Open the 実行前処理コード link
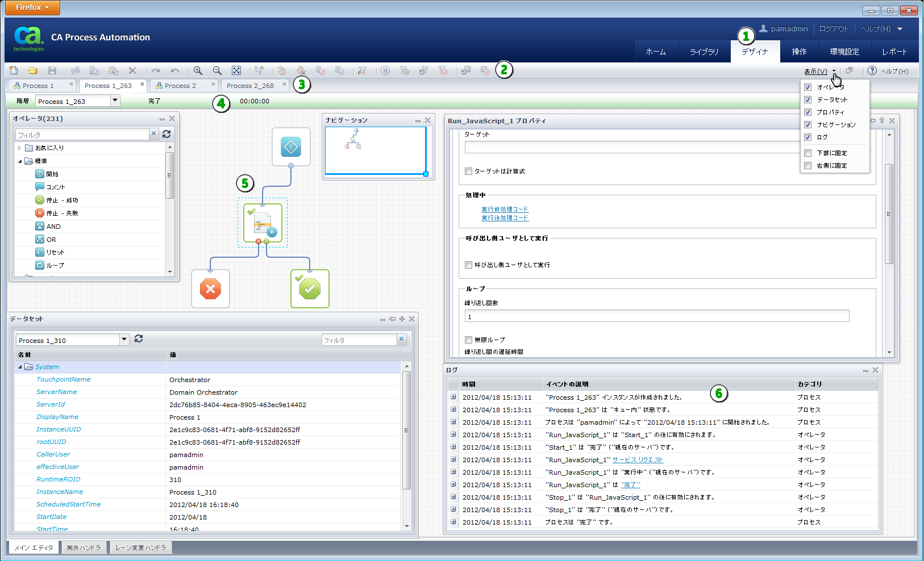The height and width of the screenshot is (561, 924). 505,209
